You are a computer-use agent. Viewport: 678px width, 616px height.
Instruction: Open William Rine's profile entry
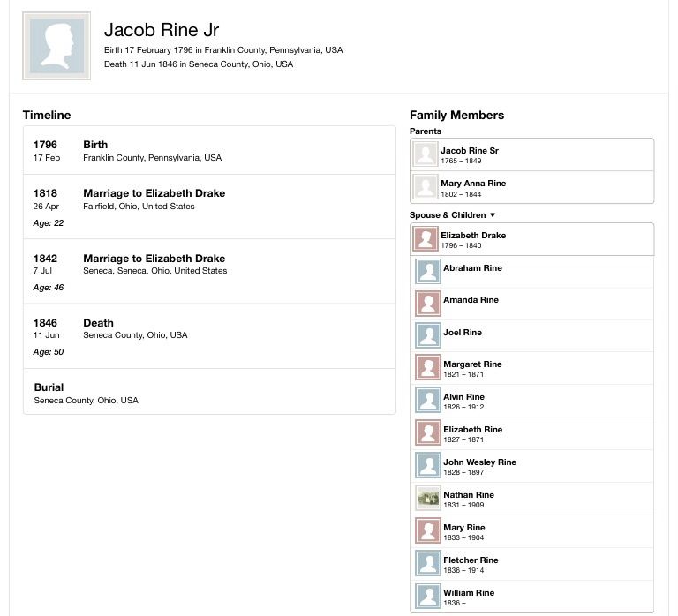coord(531,597)
